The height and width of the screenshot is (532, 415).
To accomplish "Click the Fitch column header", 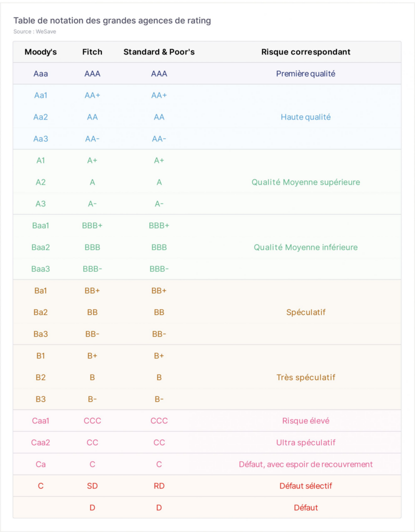I will point(92,52).
